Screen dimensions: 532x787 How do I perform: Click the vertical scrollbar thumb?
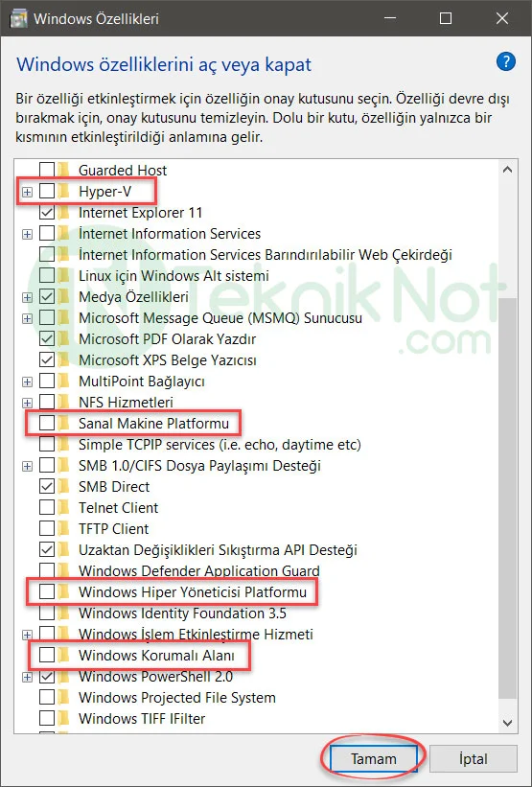pyautogui.click(x=507, y=497)
